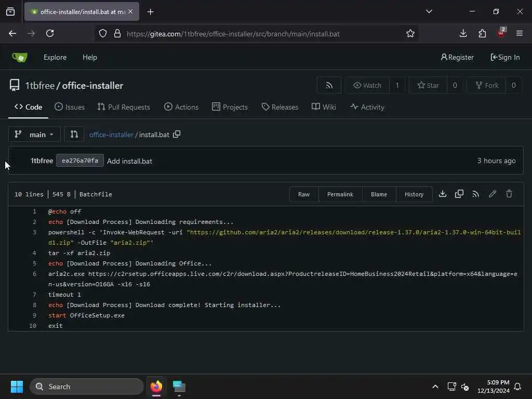
Task: Open Windows Start menu
Action: pos(17,387)
